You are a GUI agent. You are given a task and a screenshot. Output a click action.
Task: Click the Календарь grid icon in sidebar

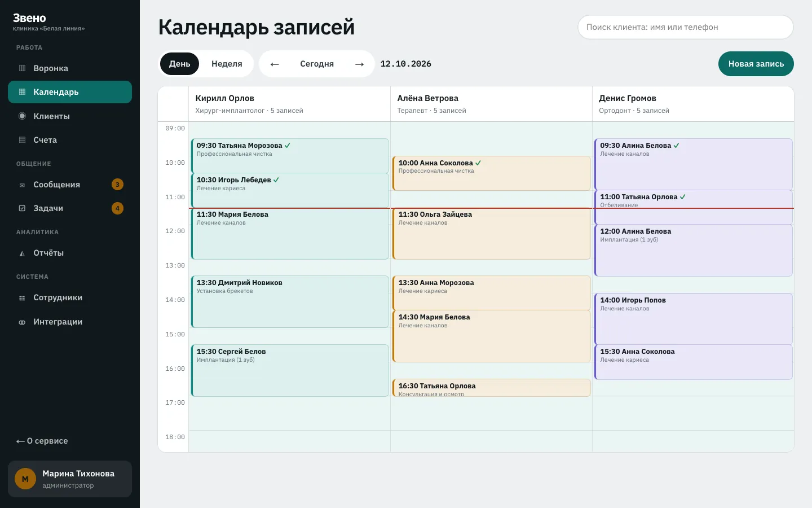point(22,92)
